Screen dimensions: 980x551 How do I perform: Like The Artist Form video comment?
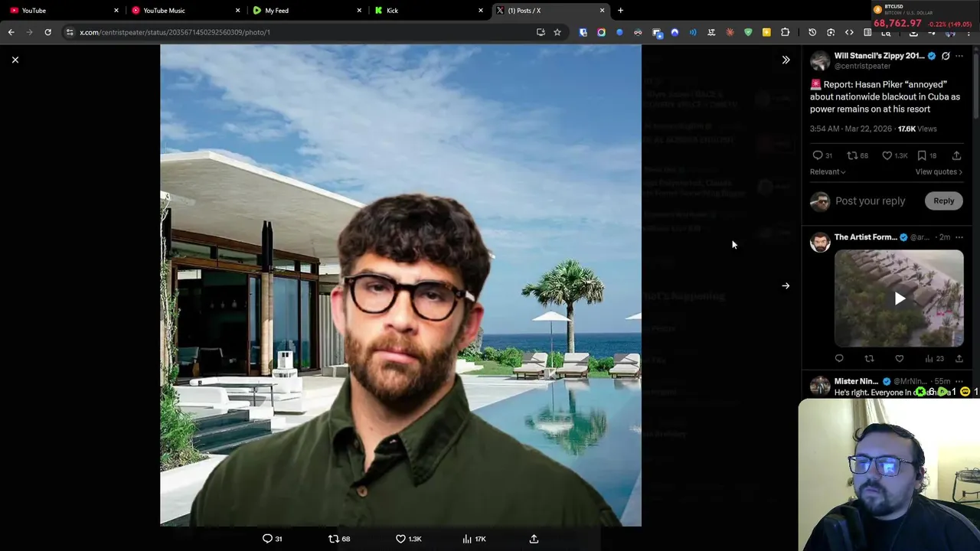click(x=900, y=358)
